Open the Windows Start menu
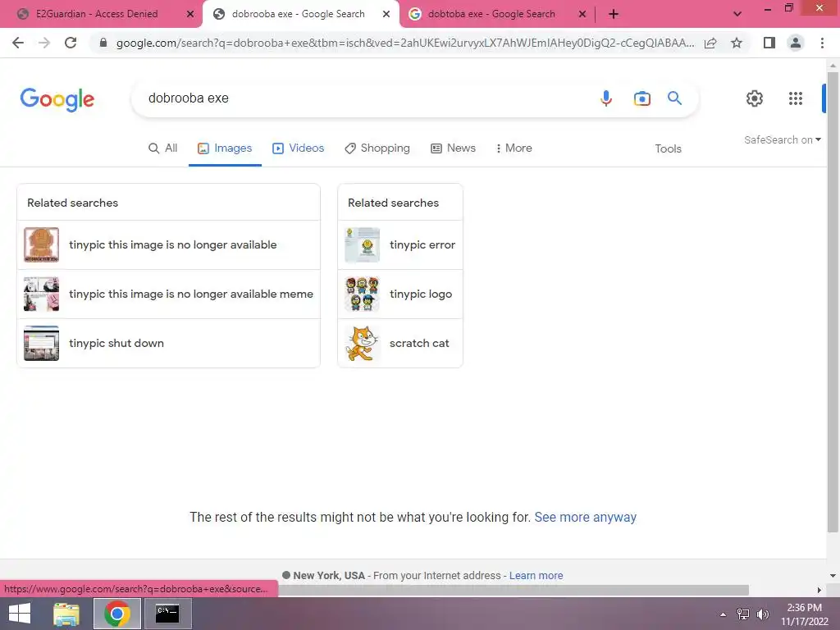 [20, 614]
